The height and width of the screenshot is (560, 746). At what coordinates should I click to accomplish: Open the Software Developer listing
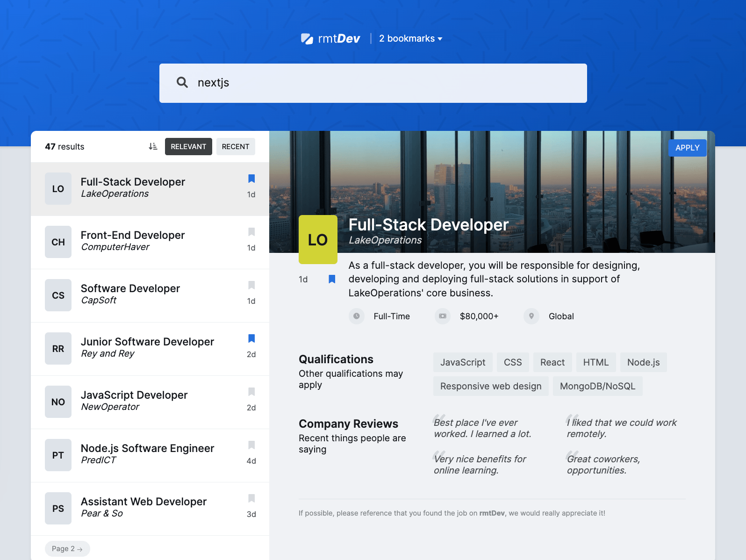point(150,295)
